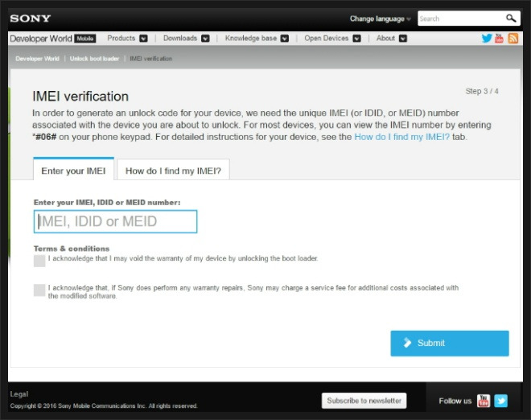Go to Unlock boot loader breadcrumb
Viewport: 531px width, 420px height.
pyautogui.click(x=94, y=59)
